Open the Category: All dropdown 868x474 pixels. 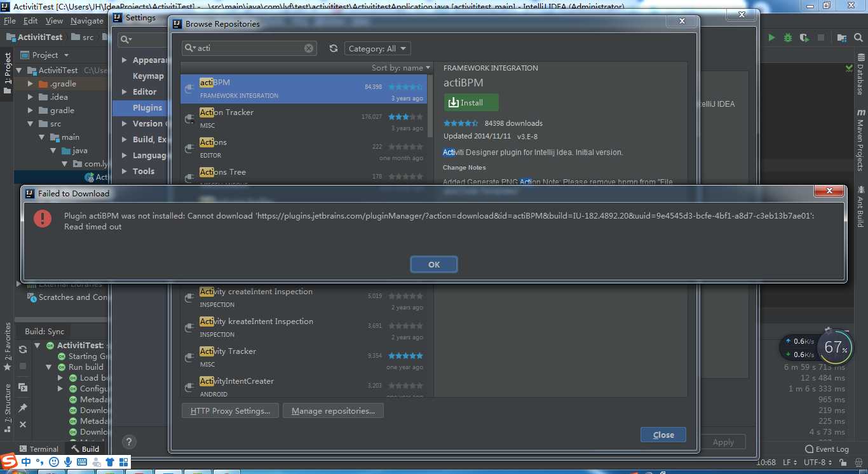(377, 48)
